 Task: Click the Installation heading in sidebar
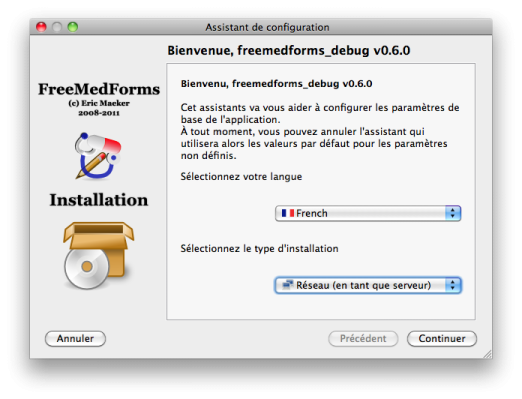[x=99, y=200]
